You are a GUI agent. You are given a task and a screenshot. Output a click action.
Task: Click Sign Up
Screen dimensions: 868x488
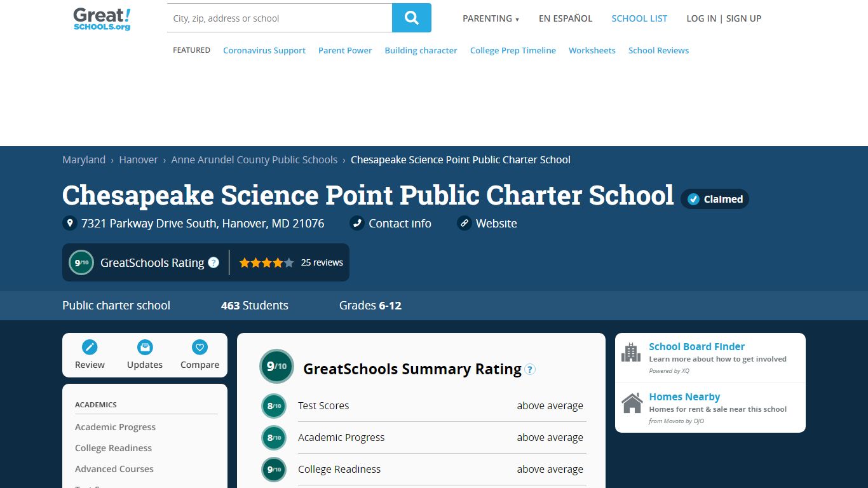coord(743,18)
